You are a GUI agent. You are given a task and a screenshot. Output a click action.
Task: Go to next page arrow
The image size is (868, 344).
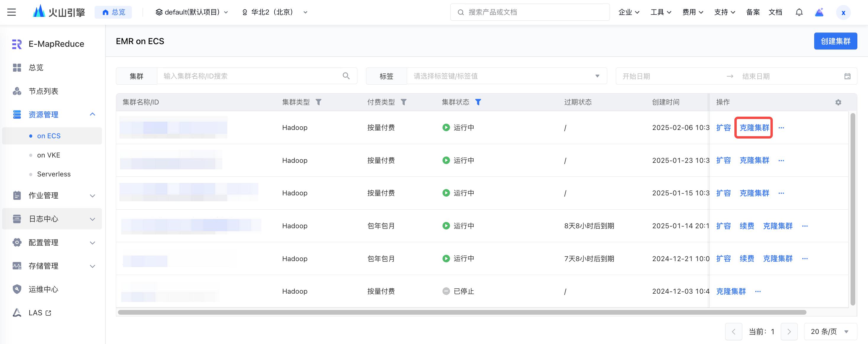(789, 332)
